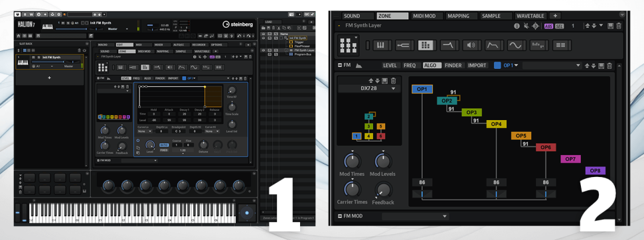
Task: Open the Curve Hi None dropdown
Action: coord(212,131)
